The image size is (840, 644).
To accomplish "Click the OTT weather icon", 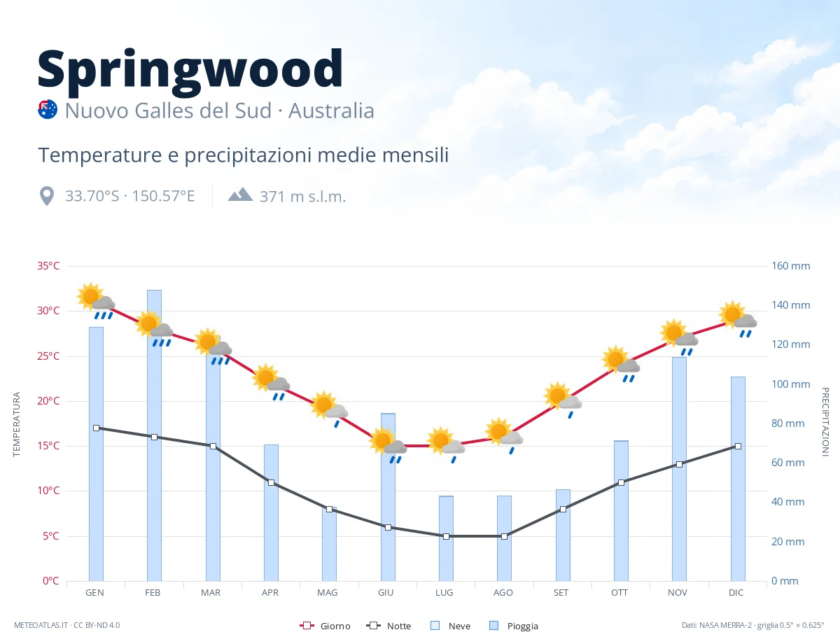I will pyautogui.click(x=621, y=364).
